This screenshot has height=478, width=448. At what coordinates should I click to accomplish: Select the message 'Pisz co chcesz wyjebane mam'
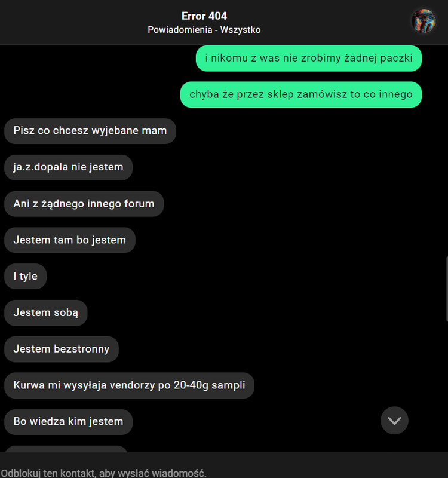coord(90,131)
